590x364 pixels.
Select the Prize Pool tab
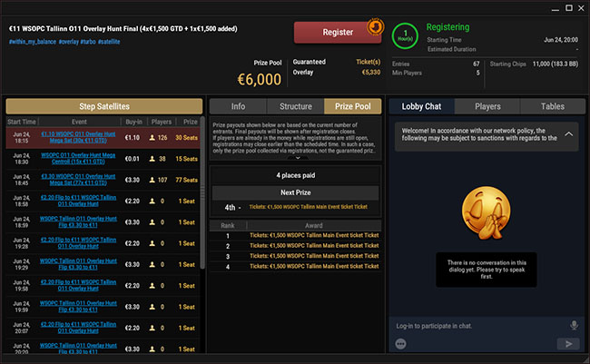(x=352, y=106)
